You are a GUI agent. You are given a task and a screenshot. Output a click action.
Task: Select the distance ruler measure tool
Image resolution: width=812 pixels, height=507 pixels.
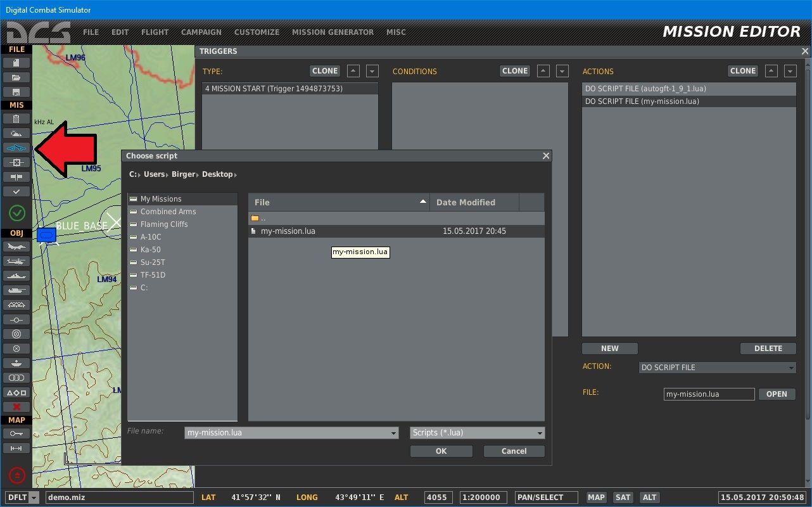click(x=16, y=448)
